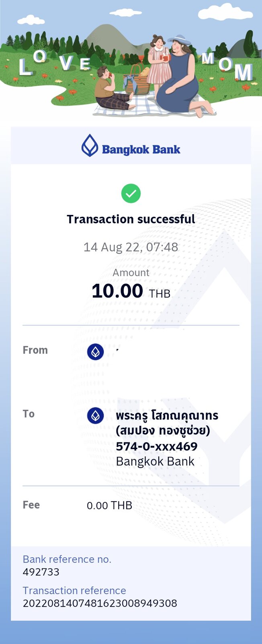The height and width of the screenshot is (644, 262).
Task: Click account number 574-0-xxx469
Action: (x=157, y=446)
